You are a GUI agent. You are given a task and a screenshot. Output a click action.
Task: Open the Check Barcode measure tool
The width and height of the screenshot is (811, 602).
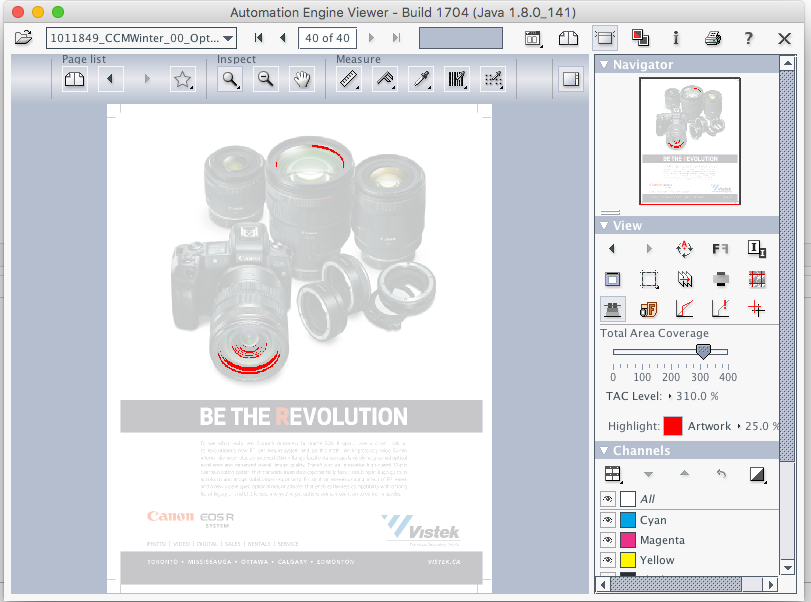(456, 79)
